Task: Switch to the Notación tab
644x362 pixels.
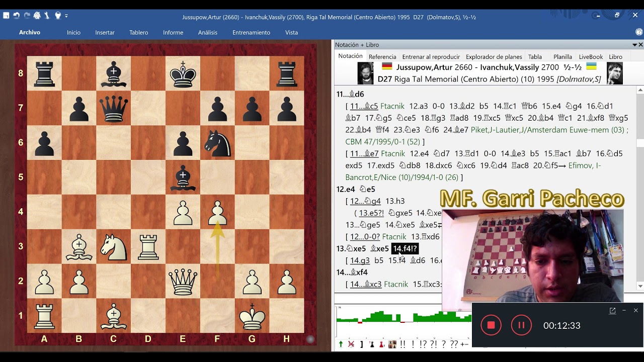Action: 350,56
